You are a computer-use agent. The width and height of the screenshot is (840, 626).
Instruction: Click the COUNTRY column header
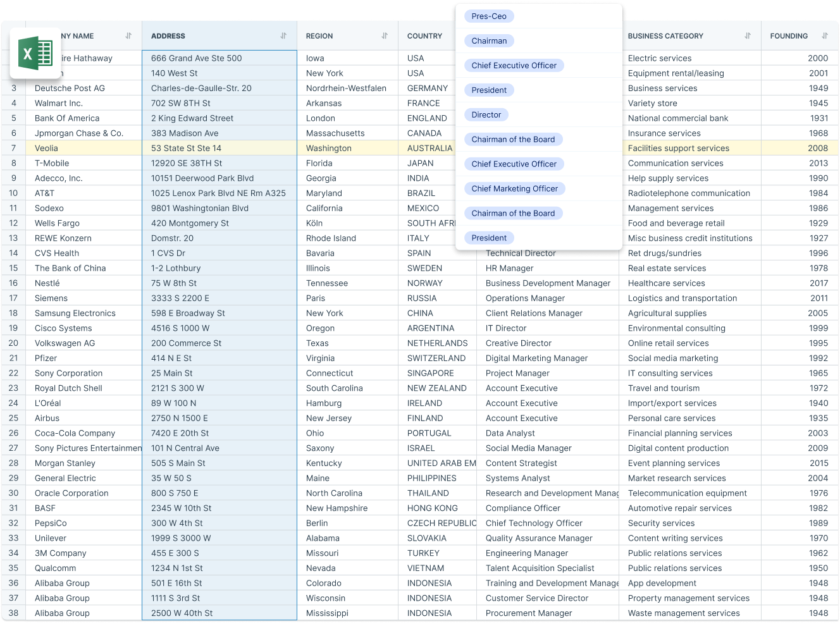pyautogui.click(x=424, y=36)
